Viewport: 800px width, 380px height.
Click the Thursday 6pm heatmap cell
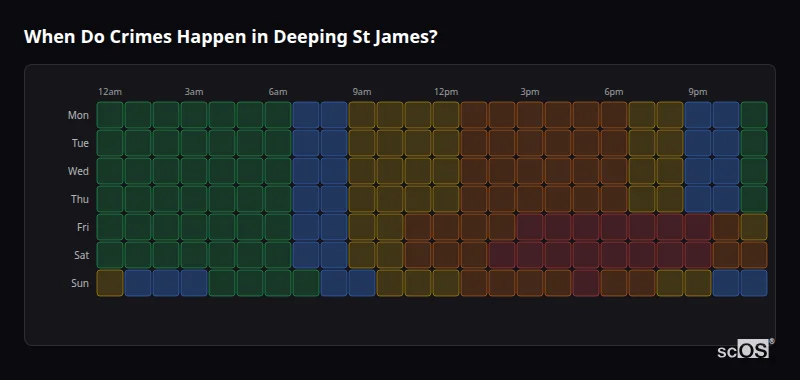coord(614,199)
